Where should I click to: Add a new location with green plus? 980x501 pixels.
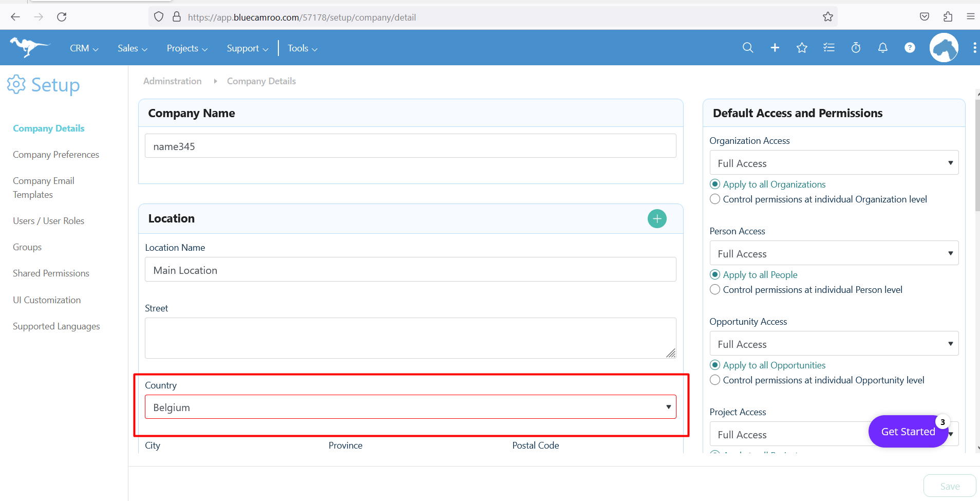click(657, 219)
